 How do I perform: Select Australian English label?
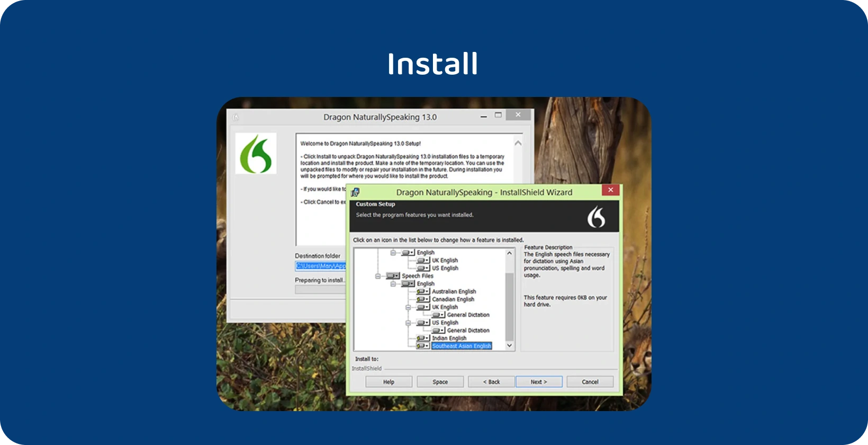click(x=454, y=291)
